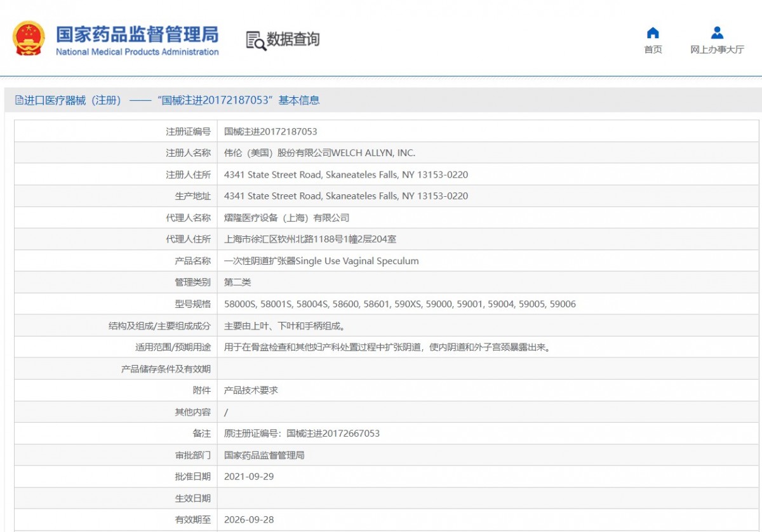Select original registration number 国械注进20172667053
The height and width of the screenshot is (532, 762).
pos(333,434)
